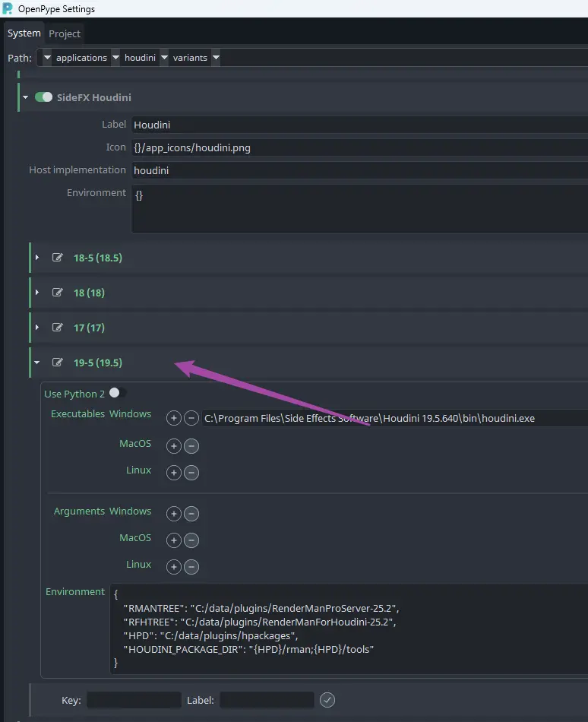The image size is (588, 722).
Task: Click the OpenPype logo icon in title bar
Action: (8, 8)
